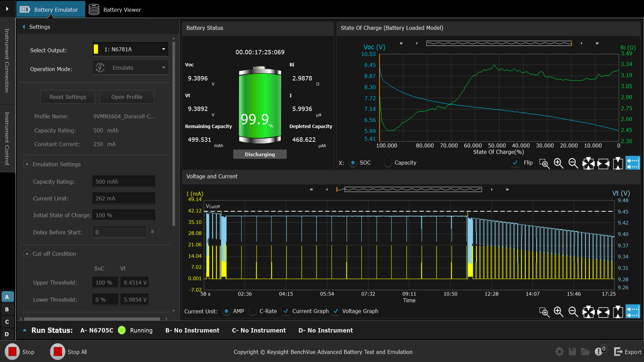644x362 pixels.
Task: Step right in State Of Charge overview
Action: point(582,43)
